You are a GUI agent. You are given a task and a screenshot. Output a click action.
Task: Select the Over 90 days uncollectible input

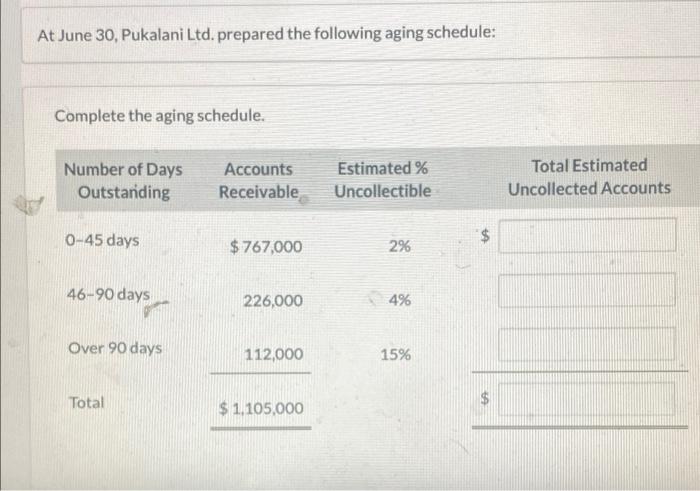click(587, 345)
